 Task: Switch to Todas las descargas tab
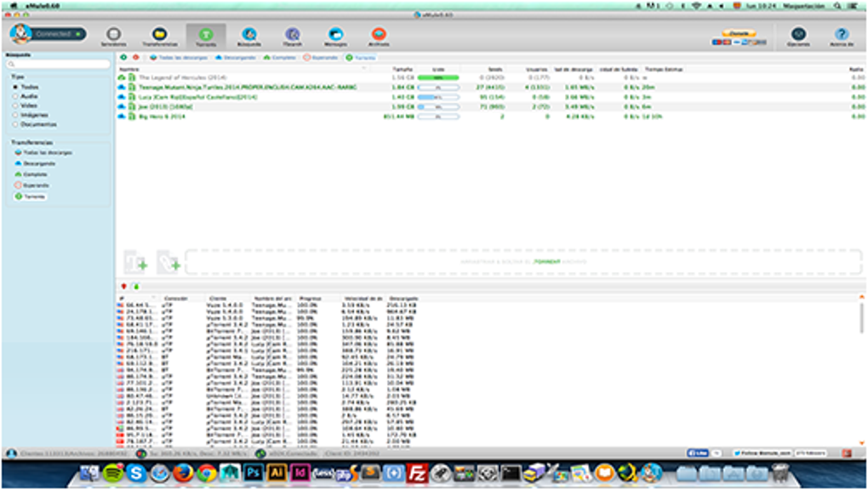(179, 58)
